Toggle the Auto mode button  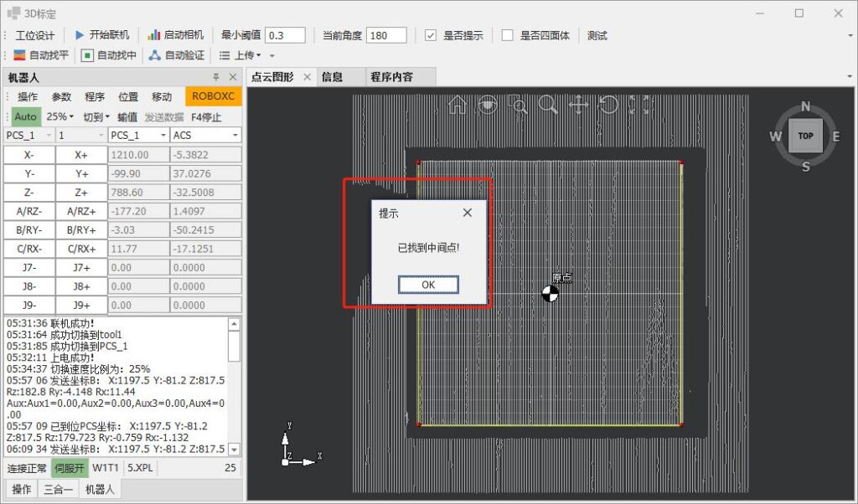(25, 116)
